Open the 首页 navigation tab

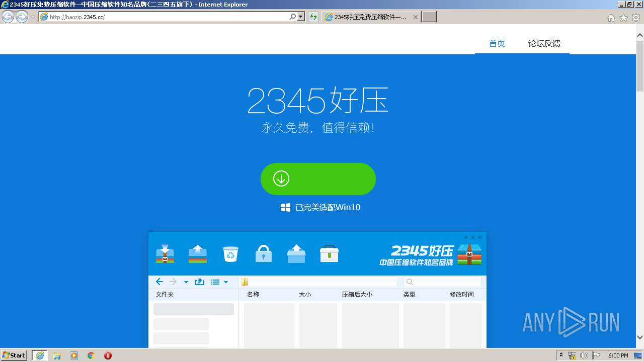point(497,44)
